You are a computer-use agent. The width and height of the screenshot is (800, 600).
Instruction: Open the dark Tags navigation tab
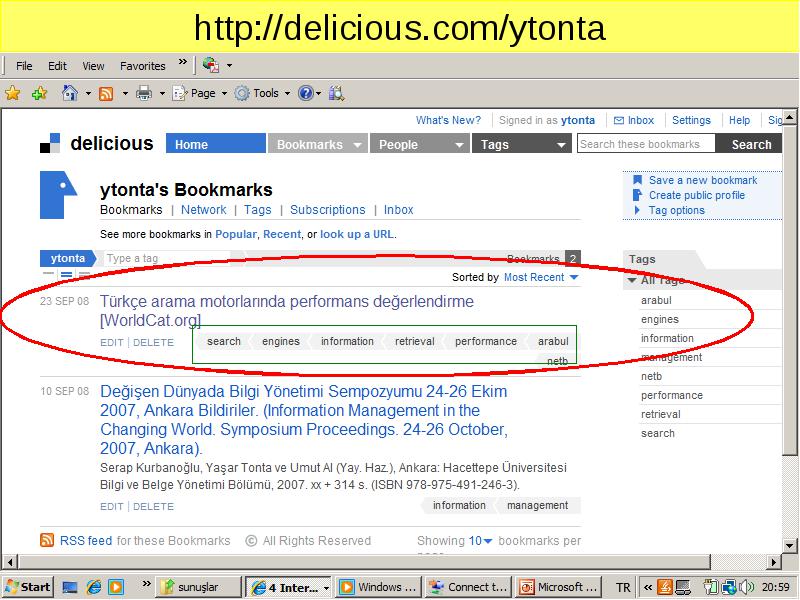tap(521, 144)
